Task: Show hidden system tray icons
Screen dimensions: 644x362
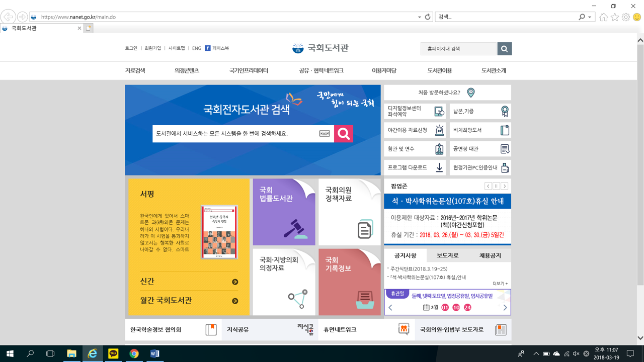Action: tap(536, 354)
